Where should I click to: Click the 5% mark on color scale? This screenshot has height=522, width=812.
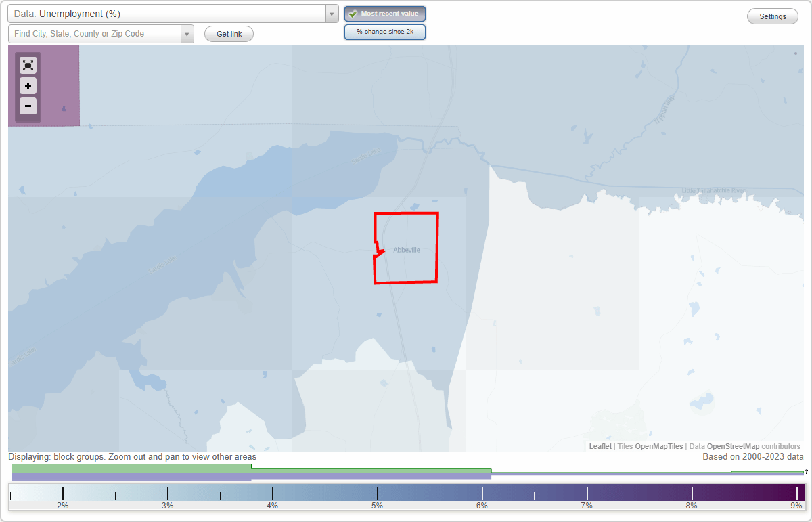(x=377, y=506)
